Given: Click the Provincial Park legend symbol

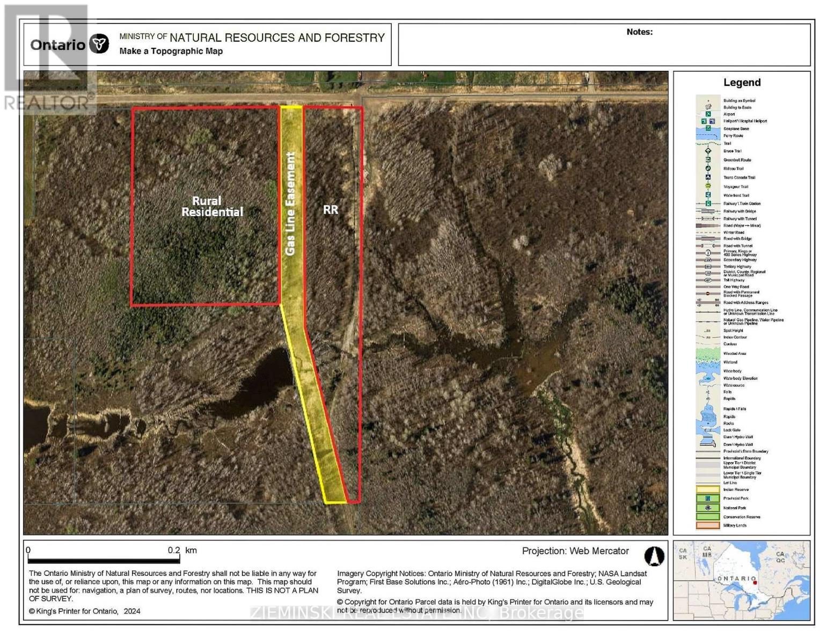Looking at the screenshot, I should click(x=708, y=499).
